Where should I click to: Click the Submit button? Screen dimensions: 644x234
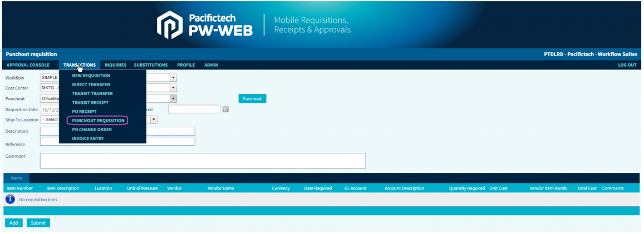point(38,223)
